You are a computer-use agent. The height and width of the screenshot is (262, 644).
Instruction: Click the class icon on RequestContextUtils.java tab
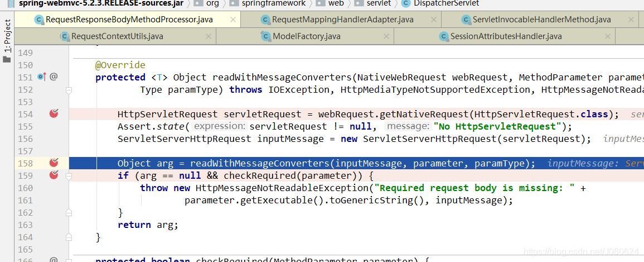(65, 36)
